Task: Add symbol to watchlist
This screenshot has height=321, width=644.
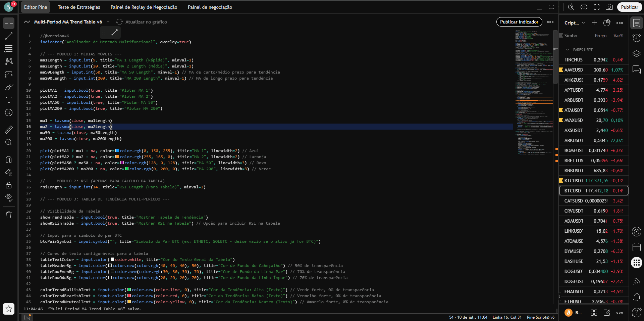Action: 594,23
